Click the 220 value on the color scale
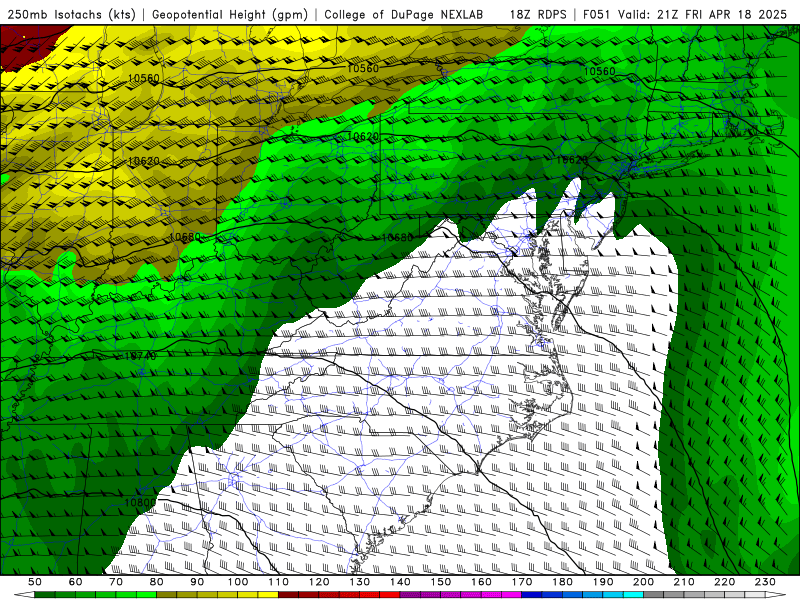This screenshot has height=600, width=800. point(725,582)
